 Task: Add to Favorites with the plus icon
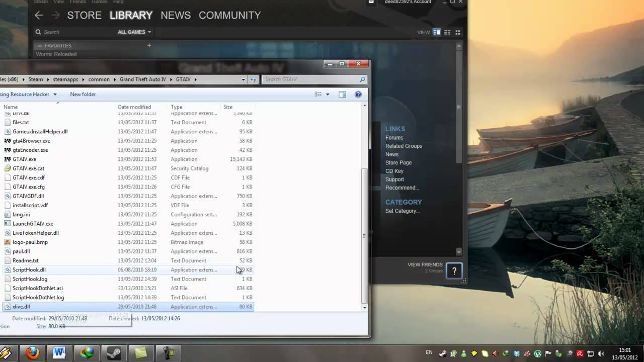[149, 45]
